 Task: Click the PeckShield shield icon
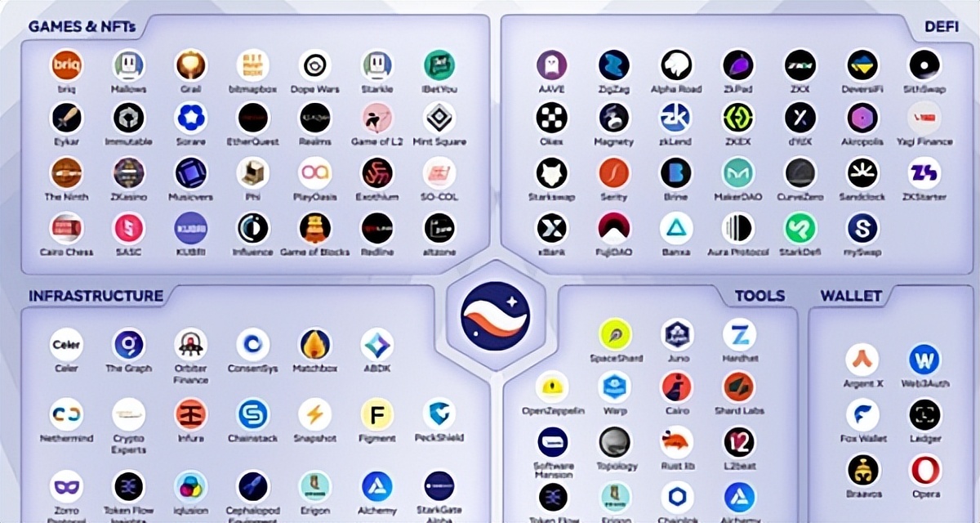coord(439,414)
